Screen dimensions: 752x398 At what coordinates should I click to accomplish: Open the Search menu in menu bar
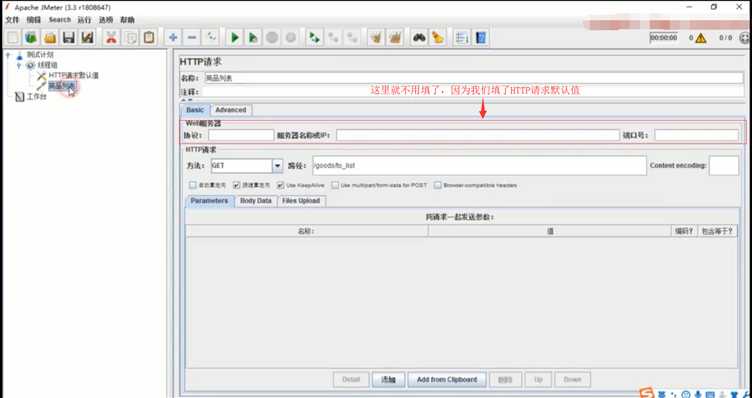[x=59, y=20]
